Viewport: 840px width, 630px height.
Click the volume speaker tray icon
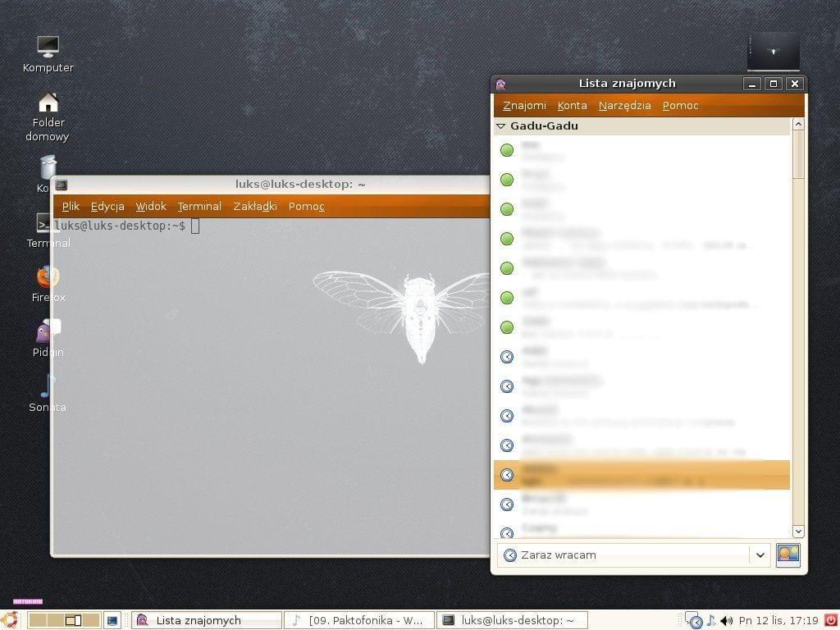coord(726,621)
